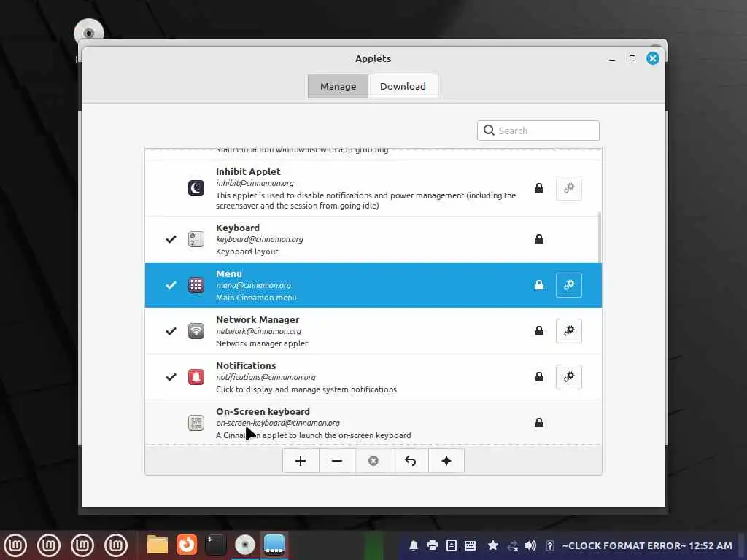Click the Network Manager wifi icon
Screen dimensions: 747x560
click(196, 331)
